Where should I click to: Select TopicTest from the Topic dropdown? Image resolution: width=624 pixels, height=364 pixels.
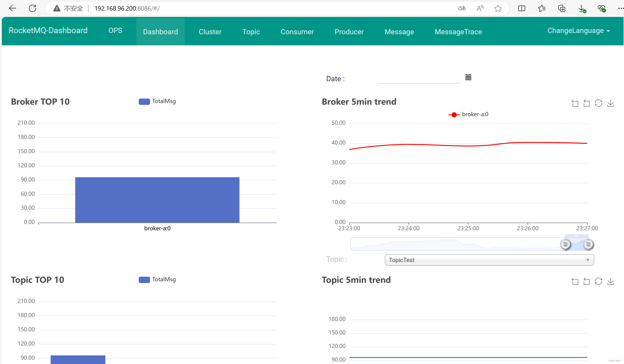tap(488, 259)
